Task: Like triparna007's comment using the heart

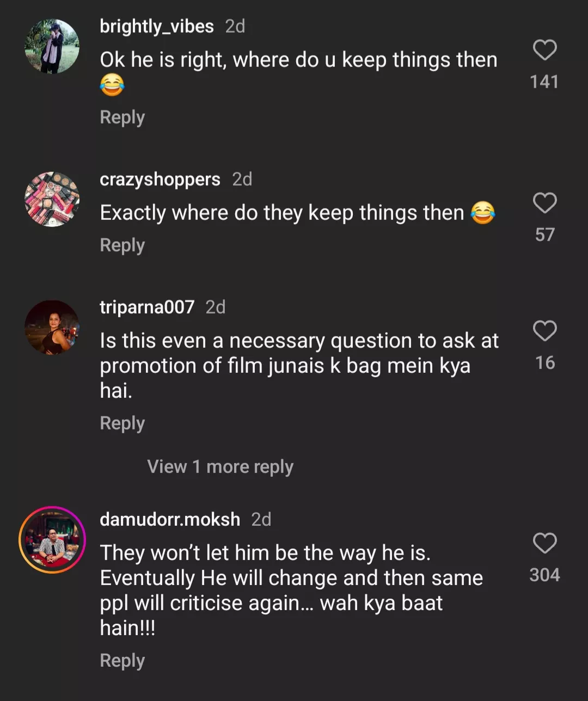Action: (544, 331)
